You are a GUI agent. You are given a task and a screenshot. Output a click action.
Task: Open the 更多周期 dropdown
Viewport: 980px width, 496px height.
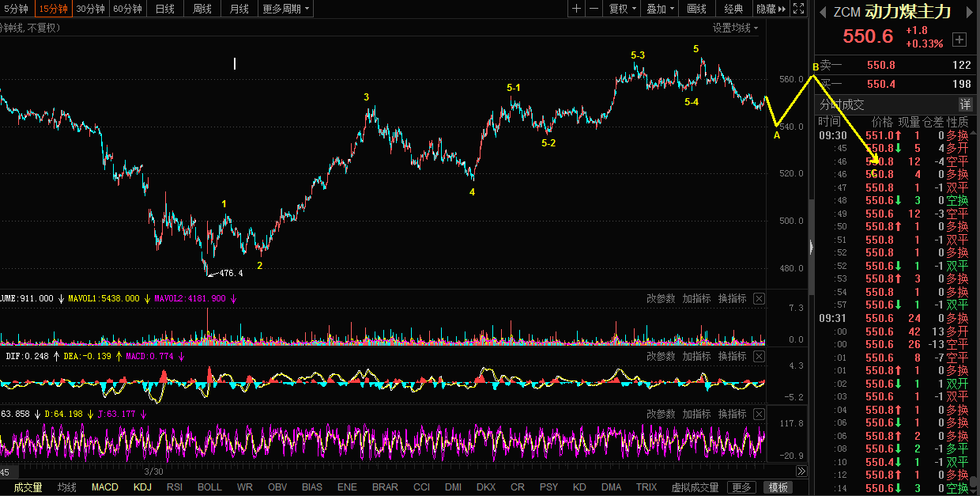pos(285,9)
